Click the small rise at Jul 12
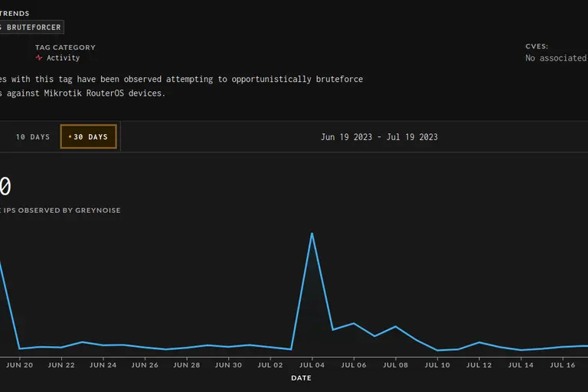This screenshot has width=588, height=392. pos(479,342)
